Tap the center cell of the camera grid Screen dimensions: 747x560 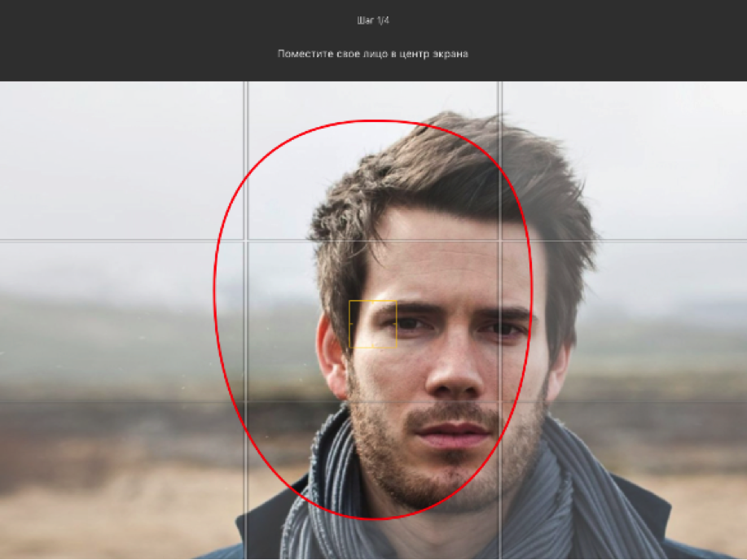tap(372, 320)
